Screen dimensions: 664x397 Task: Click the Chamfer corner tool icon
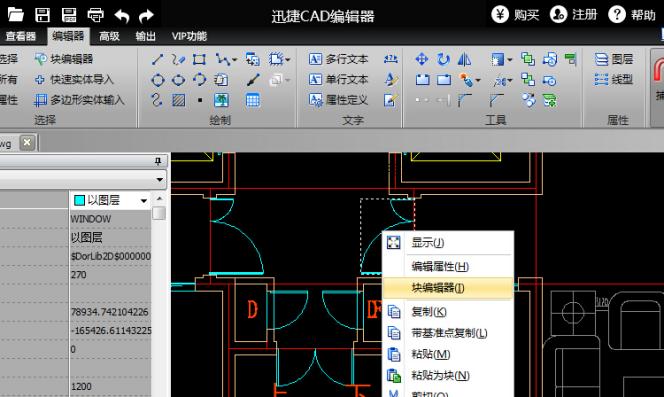(x=496, y=100)
